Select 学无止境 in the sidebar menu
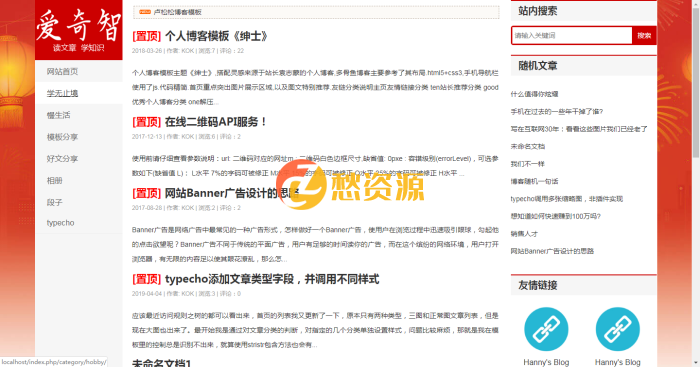This screenshot has width=700, height=367. (62, 93)
